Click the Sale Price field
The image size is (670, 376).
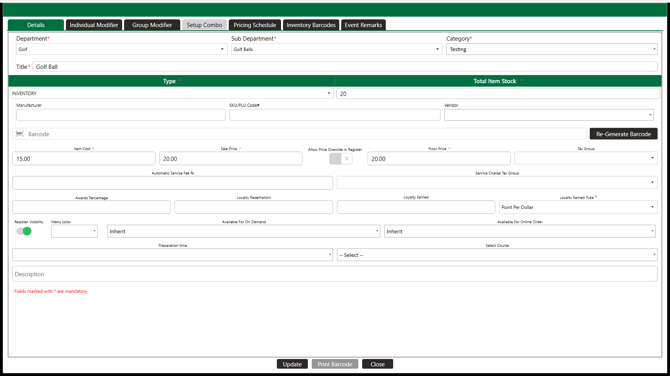click(231, 159)
